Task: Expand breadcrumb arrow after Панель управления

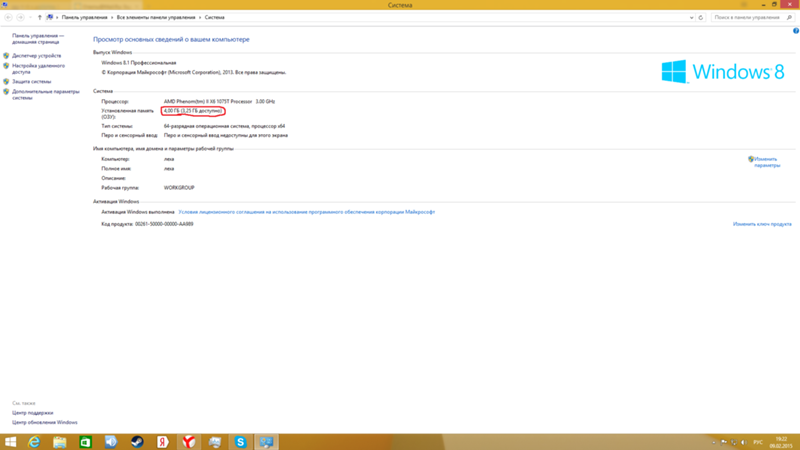Action: [x=112, y=17]
